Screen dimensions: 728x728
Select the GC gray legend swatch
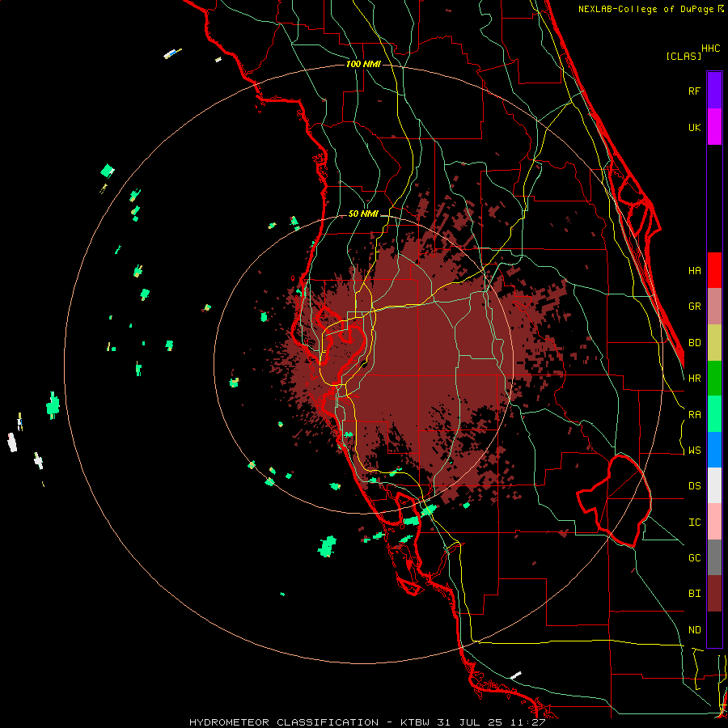[714, 557]
